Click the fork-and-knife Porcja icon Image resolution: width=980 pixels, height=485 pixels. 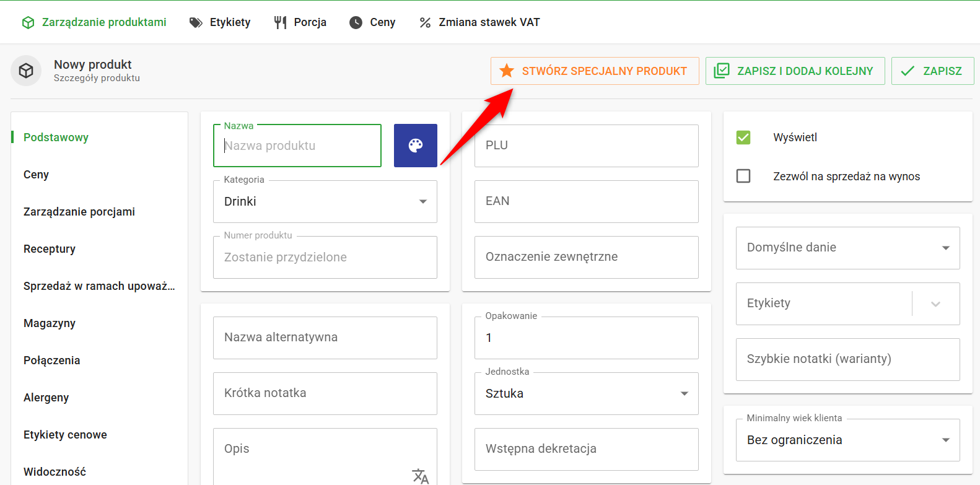pyautogui.click(x=280, y=22)
